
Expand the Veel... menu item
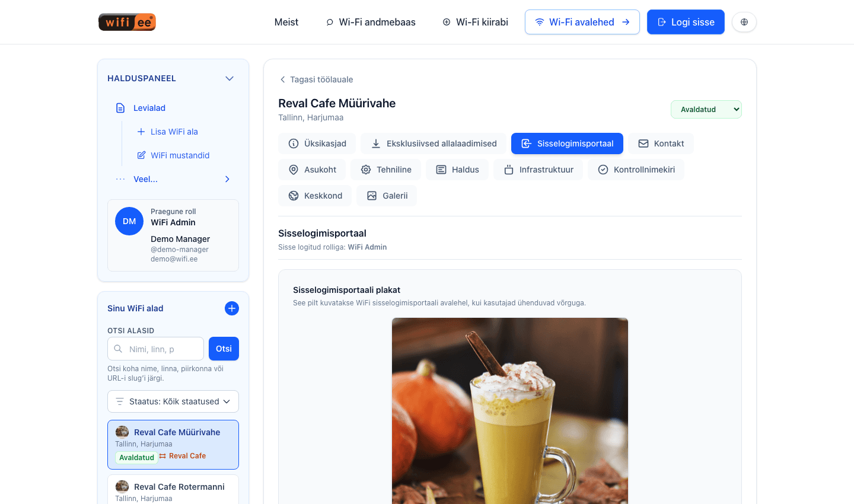(x=173, y=179)
